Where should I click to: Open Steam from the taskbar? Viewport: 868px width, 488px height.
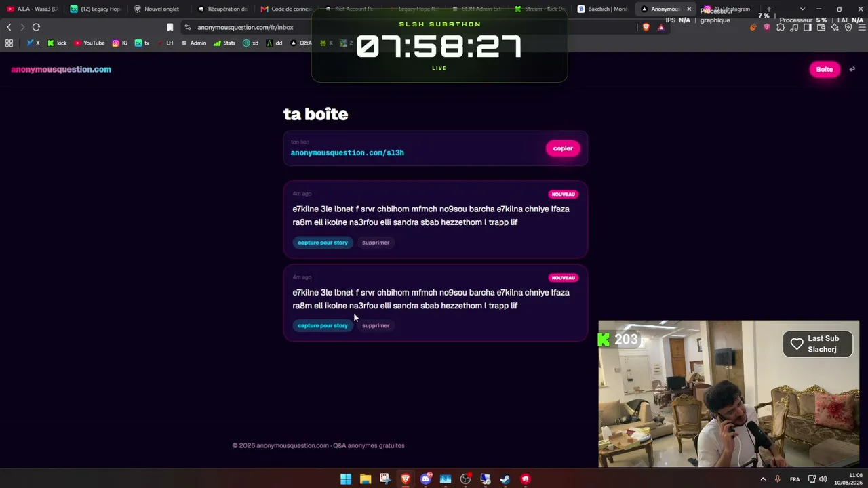tap(505, 479)
